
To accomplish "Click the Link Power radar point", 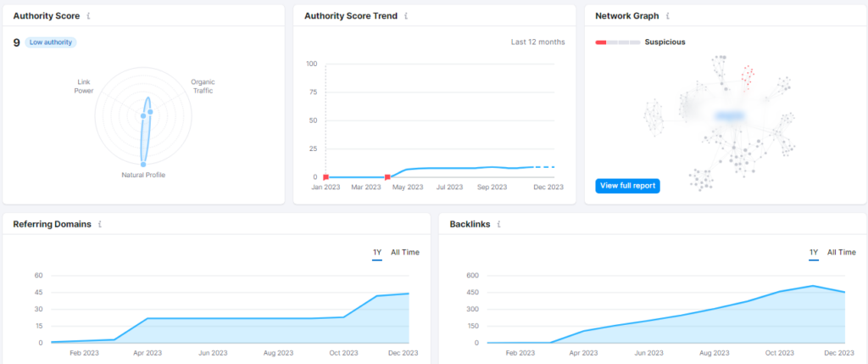I will (142, 115).
